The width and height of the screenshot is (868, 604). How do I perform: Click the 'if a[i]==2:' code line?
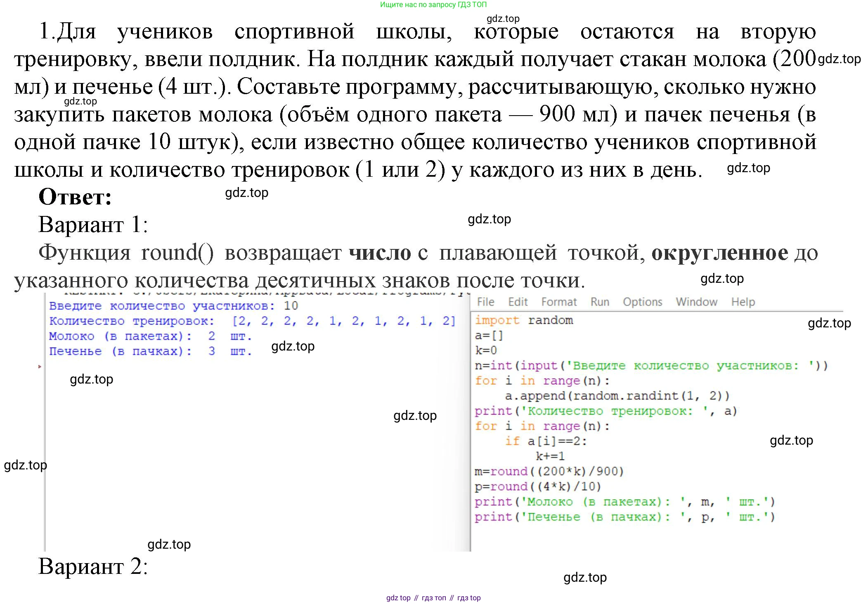546,441
